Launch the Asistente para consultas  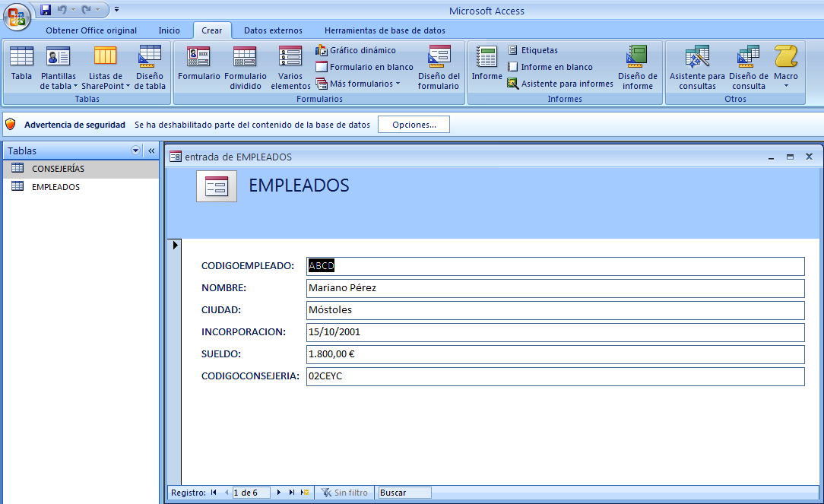point(696,66)
